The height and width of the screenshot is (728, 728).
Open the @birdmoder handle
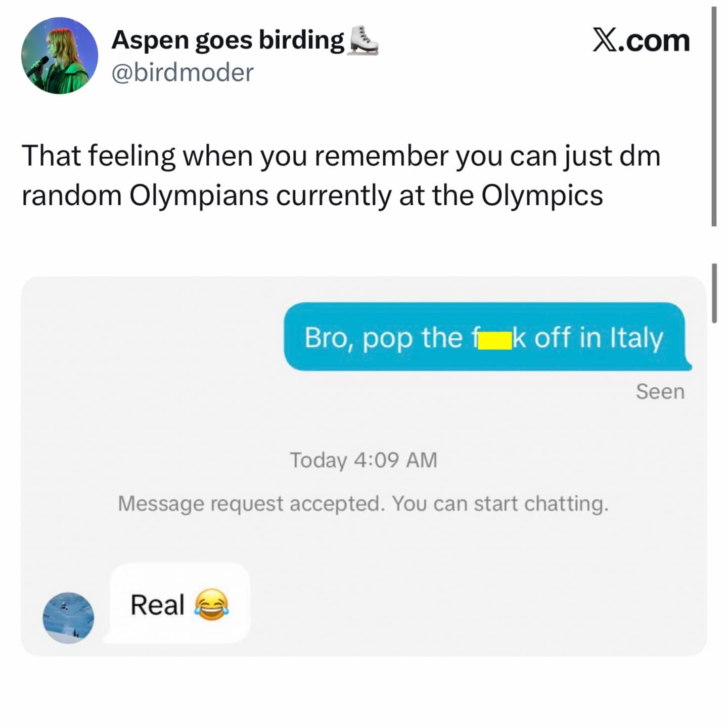click(x=182, y=72)
